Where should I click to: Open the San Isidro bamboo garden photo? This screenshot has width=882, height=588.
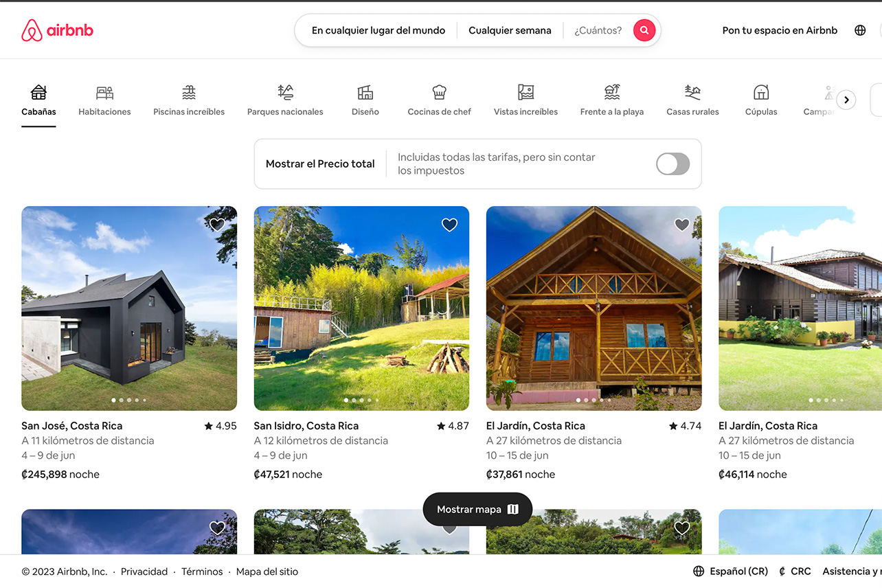click(361, 308)
